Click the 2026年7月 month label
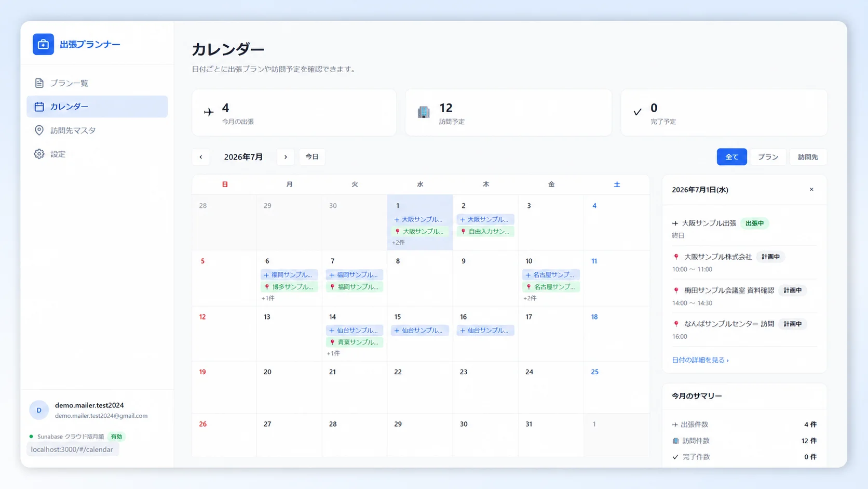This screenshot has width=868, height=489. point(243,157)
